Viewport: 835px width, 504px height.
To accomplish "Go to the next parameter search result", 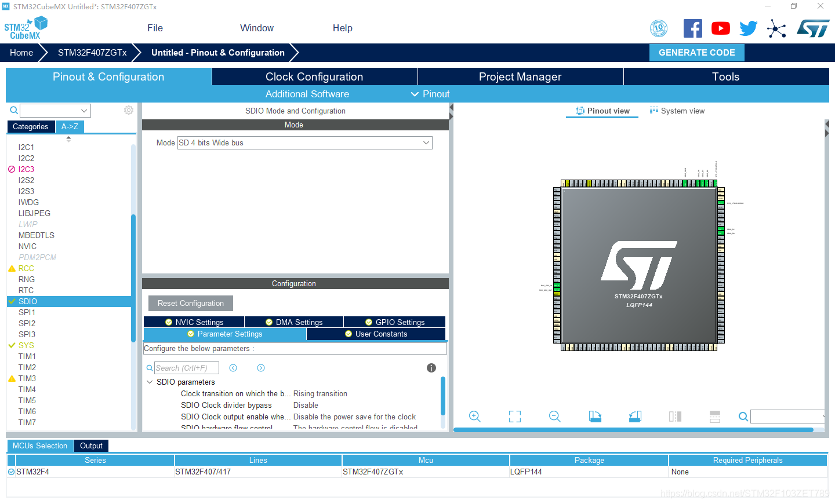I will coord(261,368).
